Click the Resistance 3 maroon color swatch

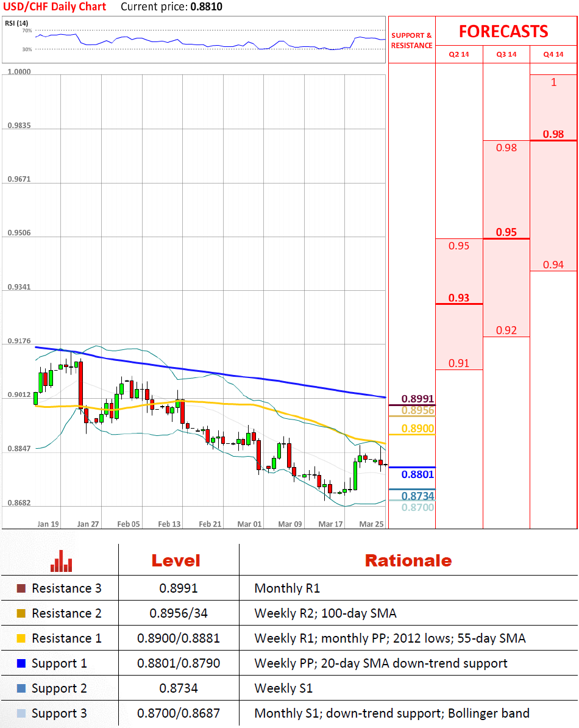pyautogui.click(x=21, y=588)
